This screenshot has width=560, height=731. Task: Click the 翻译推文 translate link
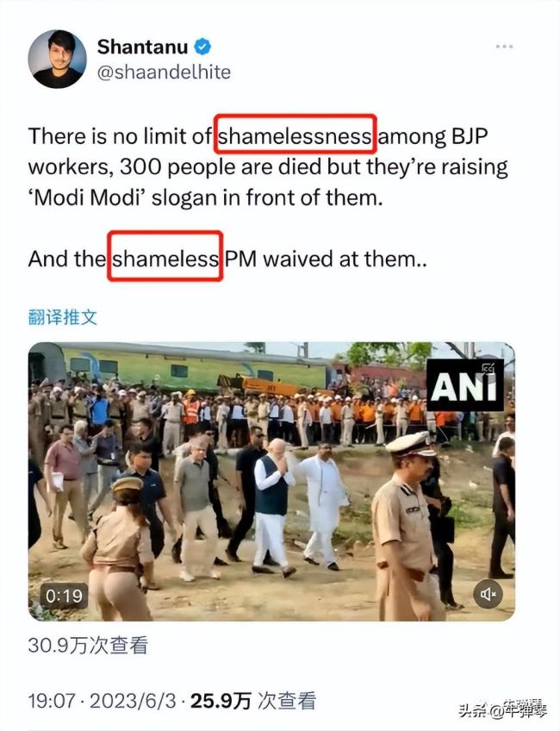[x=62, y=317]
